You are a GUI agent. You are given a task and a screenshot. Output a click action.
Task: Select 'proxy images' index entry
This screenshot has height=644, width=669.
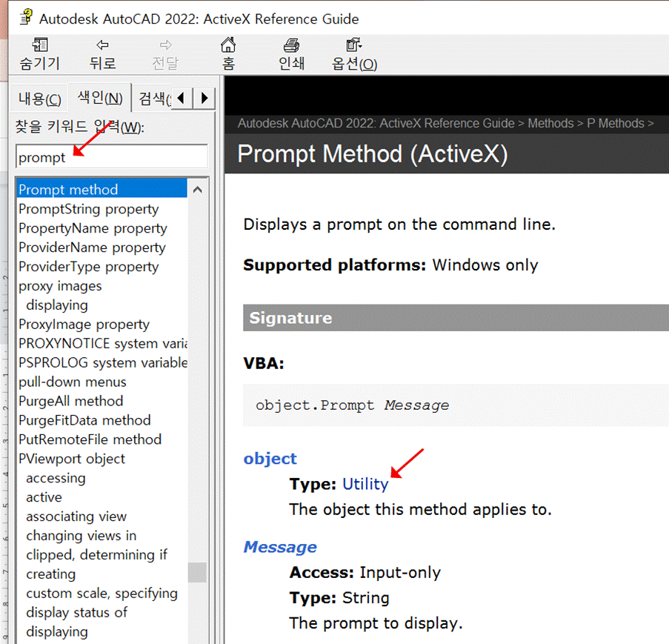[x=60, y=285]
